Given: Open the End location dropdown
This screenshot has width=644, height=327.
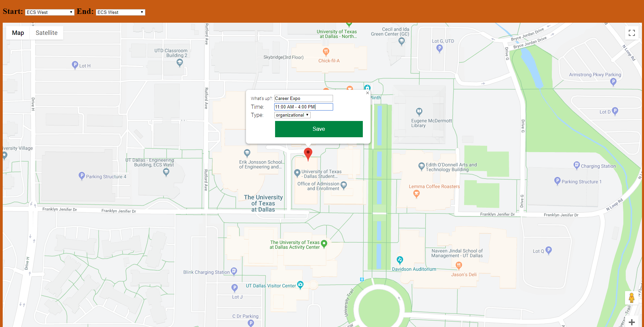Looking at the screenshot, I should pyautogui.click(x=120, y=12).
